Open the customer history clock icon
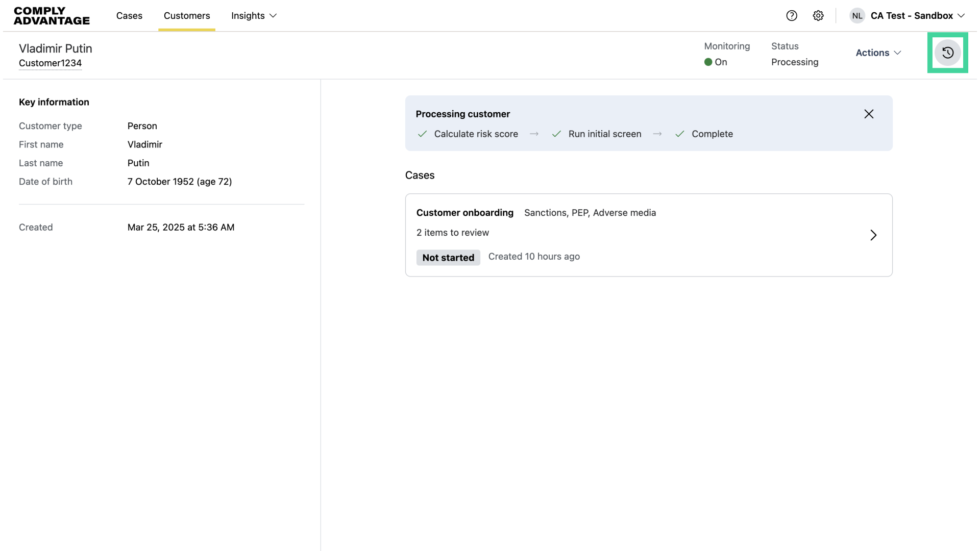 point(947,53)
